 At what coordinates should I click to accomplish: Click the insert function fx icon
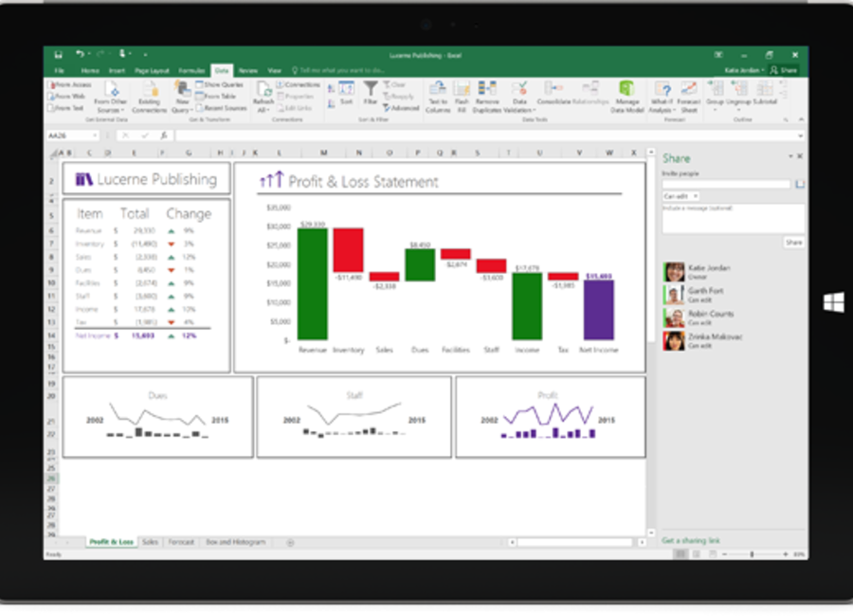click(x=163, y=136)
